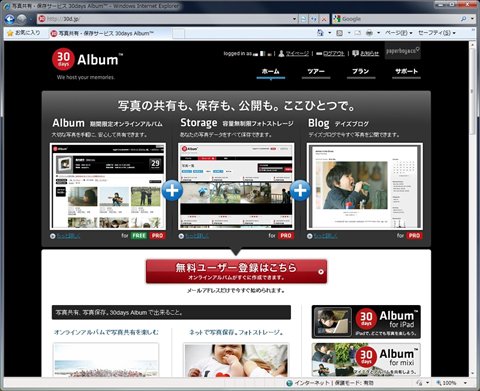This screenshot has width=480, height=391.
Task: Click the 30days Album logo
Action: (87, 59)
